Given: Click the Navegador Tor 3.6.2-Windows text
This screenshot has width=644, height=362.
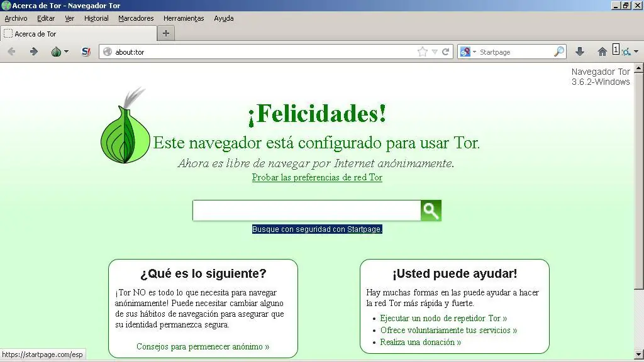Looking at the screenshot, I should pyautogui.click(x=601, y=77).
